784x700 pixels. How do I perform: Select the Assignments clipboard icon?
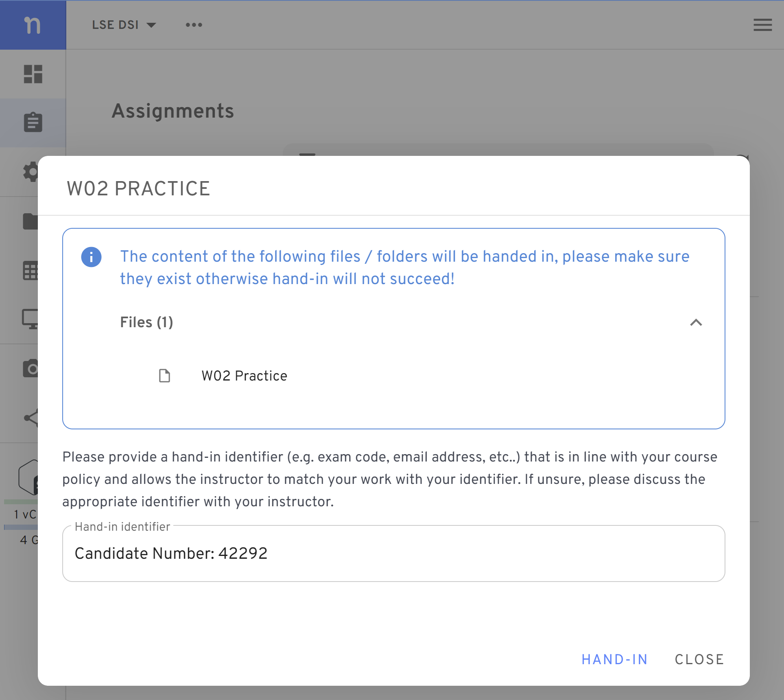[33, 122]
